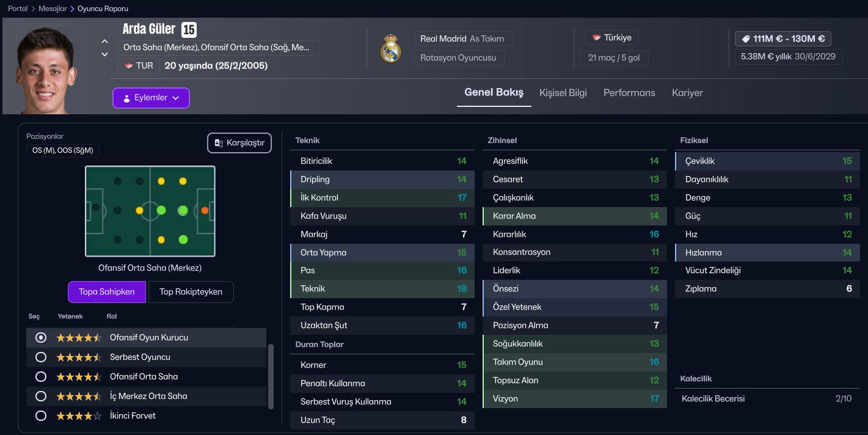Open the Performans tab
This screenshot has height=435, width=868.
(x=629, y=93)
